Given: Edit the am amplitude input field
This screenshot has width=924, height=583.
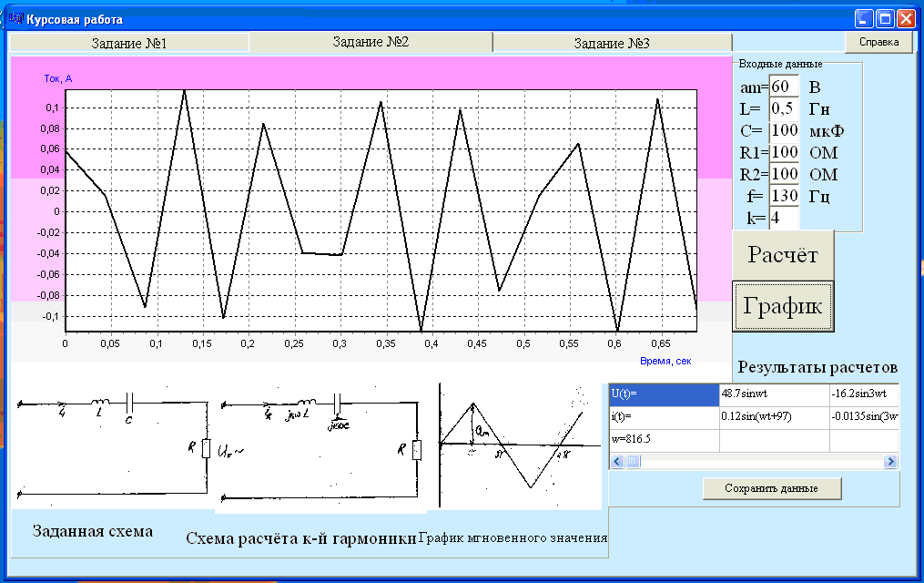Looking at the screenshot, I should (785, 87).
